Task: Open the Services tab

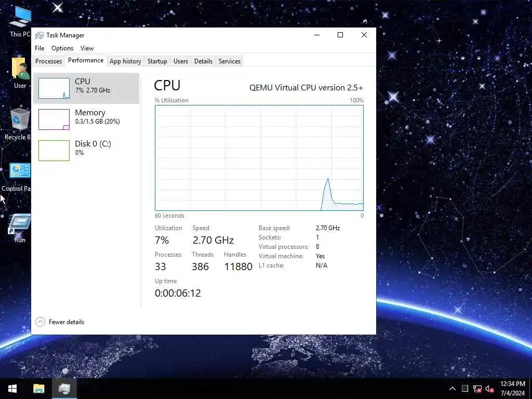Action: click(x=229, y=61)
